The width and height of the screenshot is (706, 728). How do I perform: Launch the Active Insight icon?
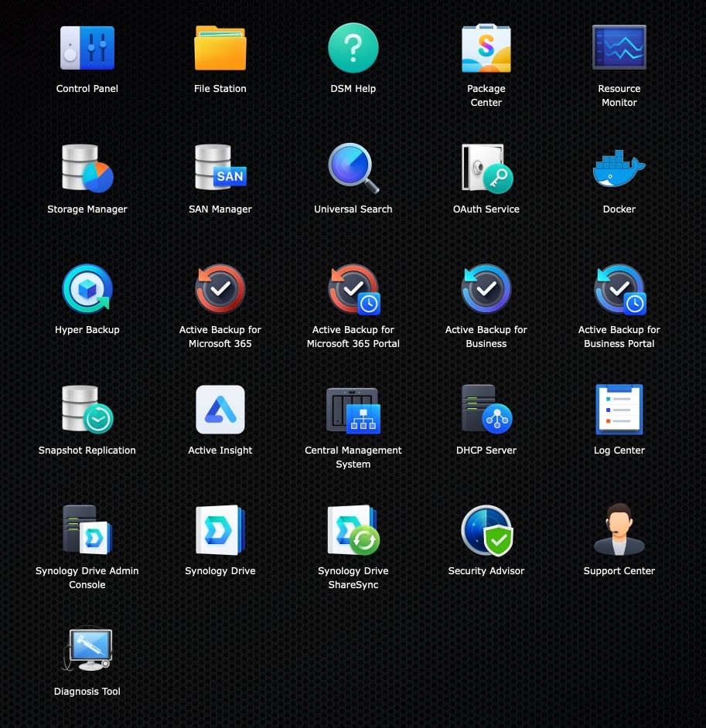(220, 409)
